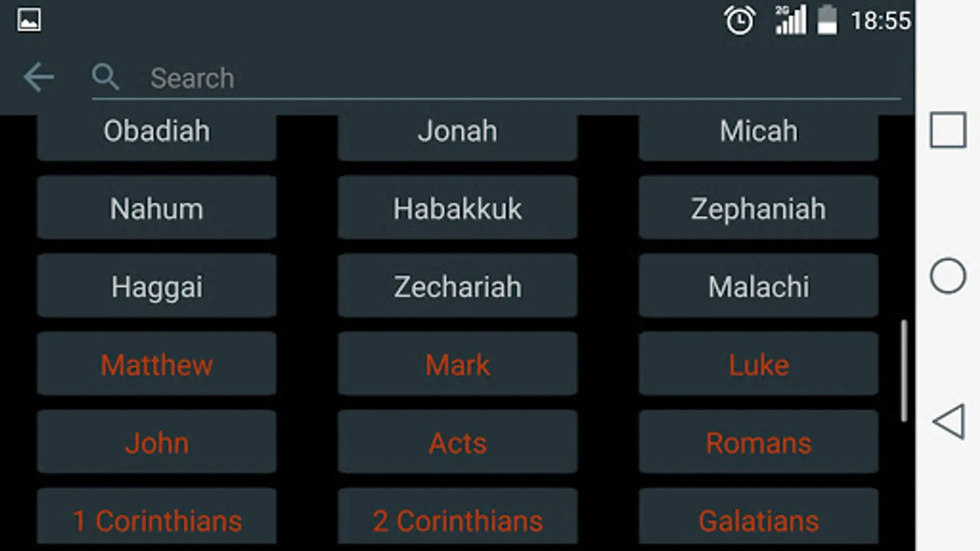Tap the image notification icon
Screen dimensions: 980x551
(x=29, y=20)
